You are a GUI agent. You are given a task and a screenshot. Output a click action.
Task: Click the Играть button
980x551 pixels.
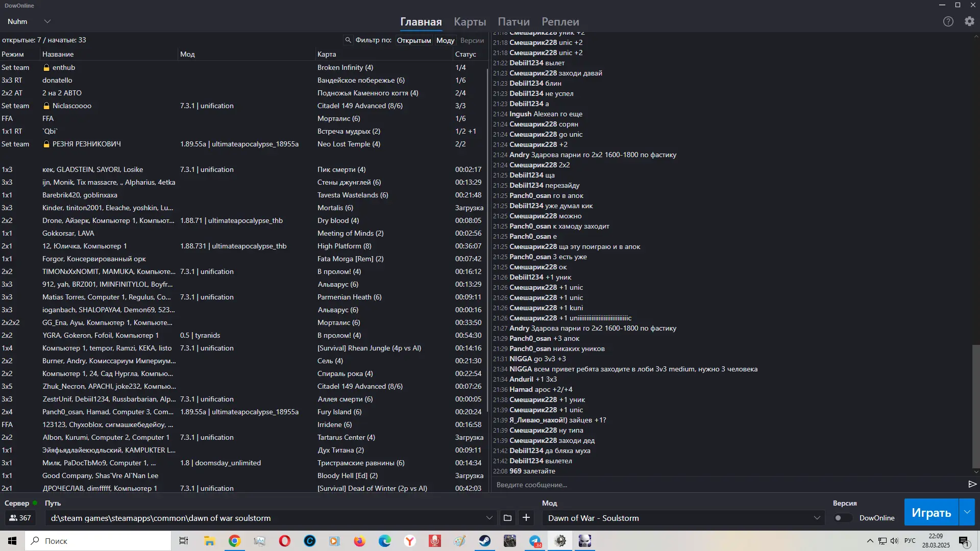tap(931, 512)
